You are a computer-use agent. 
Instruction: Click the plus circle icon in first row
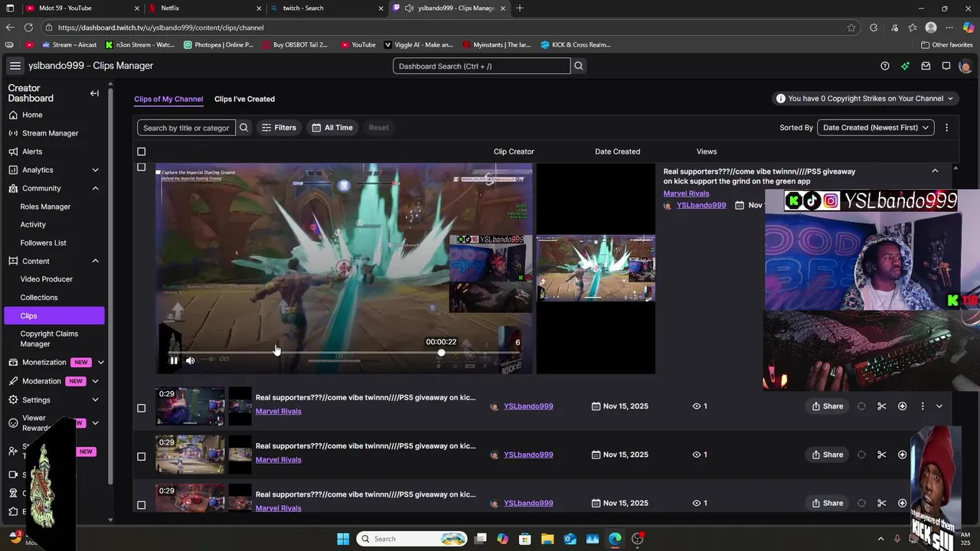[902, 406]
